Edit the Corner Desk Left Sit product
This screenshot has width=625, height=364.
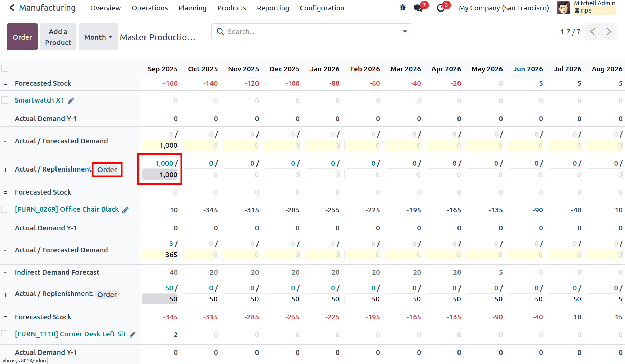[x=132, y=334]
